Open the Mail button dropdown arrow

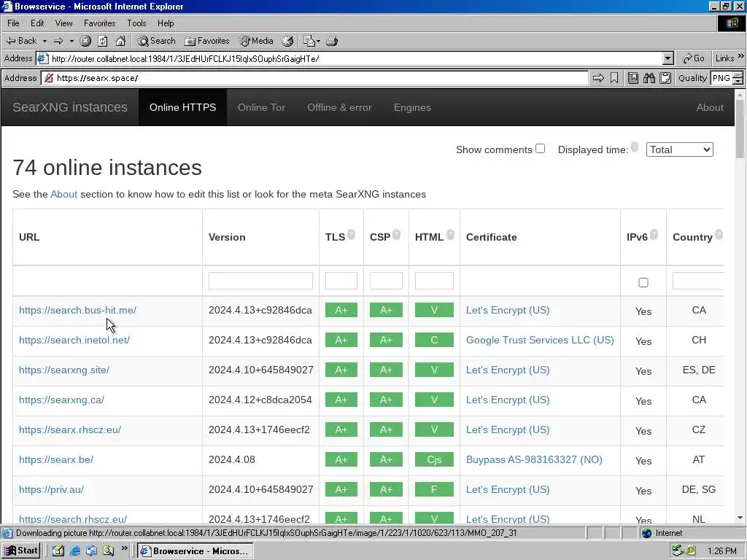(318, 41)
